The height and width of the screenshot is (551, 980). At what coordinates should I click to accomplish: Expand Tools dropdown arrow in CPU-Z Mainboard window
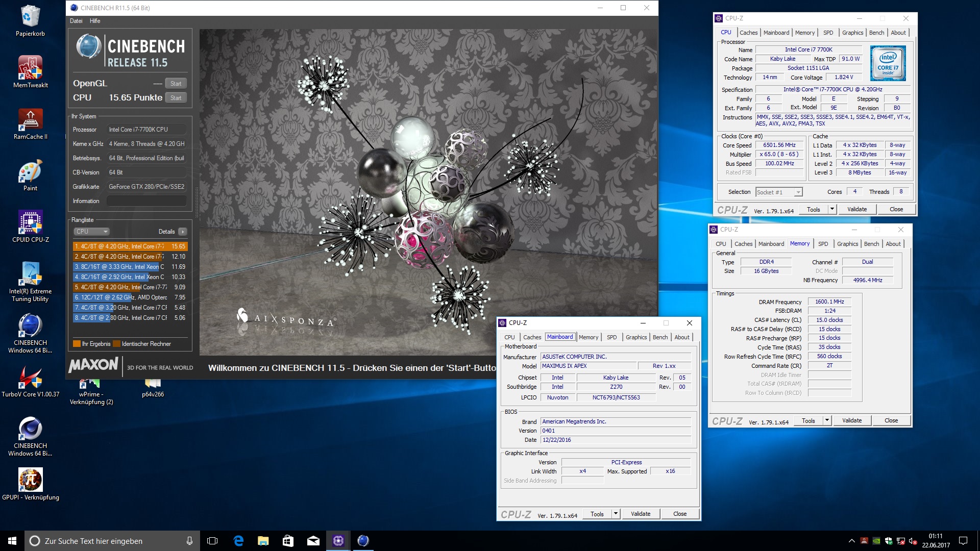pyautogui.click(x=616, y=514)
